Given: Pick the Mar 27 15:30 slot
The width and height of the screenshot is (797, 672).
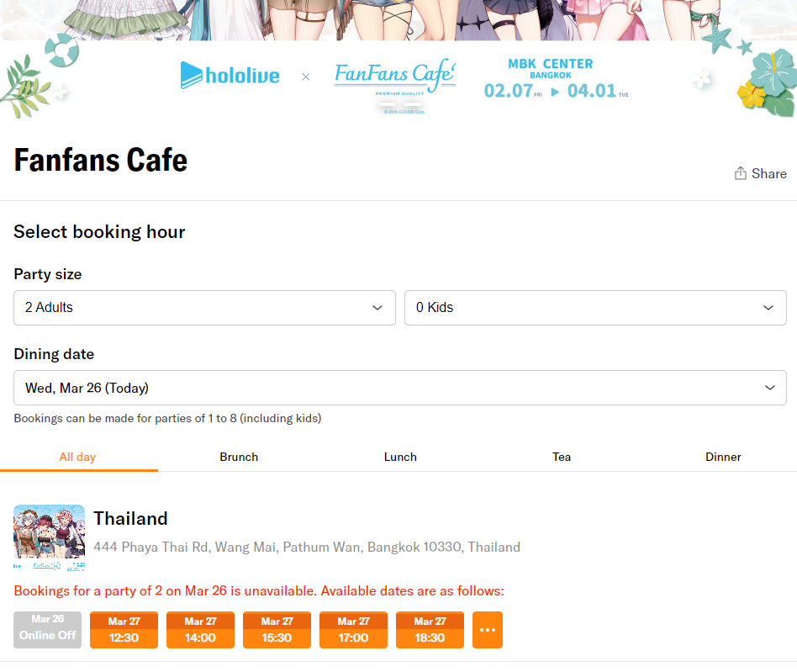Looking at the screenshot, I should tap(277, 630).
